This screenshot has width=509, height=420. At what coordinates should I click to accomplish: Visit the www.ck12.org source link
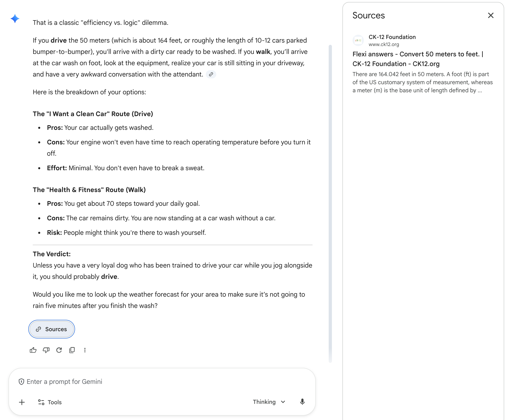pos(384,44)
